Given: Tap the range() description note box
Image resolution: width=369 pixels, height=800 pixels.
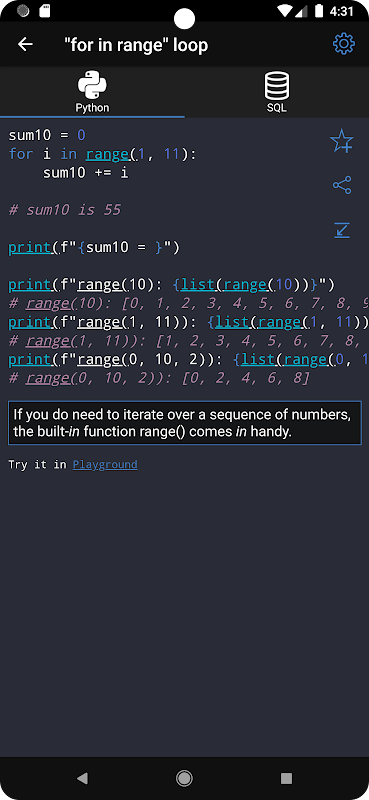Looking at the screenshot, I should 184,423.
